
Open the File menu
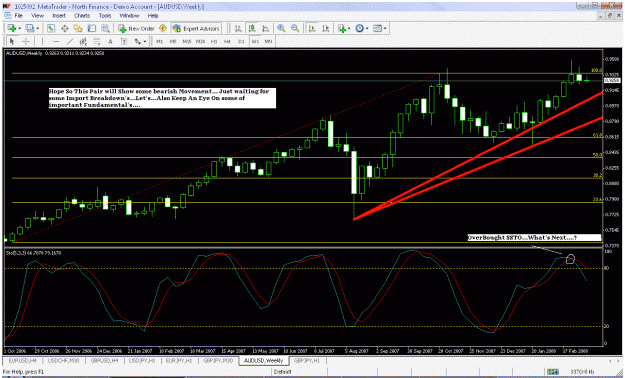[18, 16]
